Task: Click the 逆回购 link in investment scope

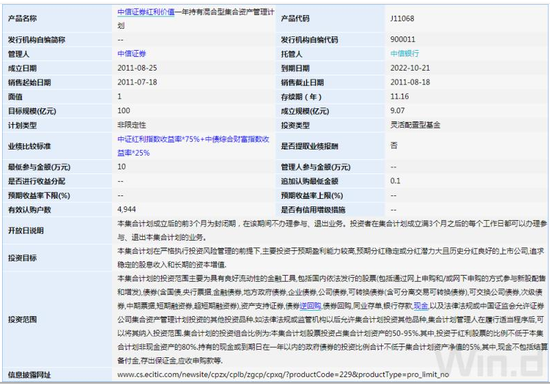Action: 310,306
